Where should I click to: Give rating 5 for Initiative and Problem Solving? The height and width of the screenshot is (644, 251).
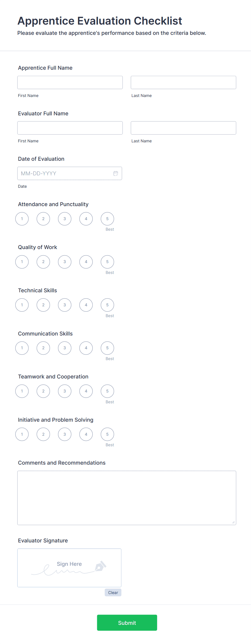tap(107, 434)
